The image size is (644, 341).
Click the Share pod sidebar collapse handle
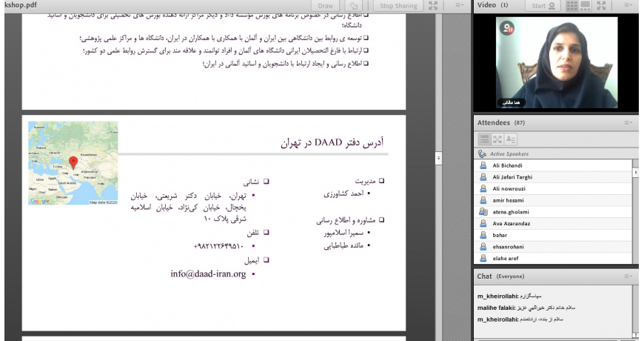[438, 158]
